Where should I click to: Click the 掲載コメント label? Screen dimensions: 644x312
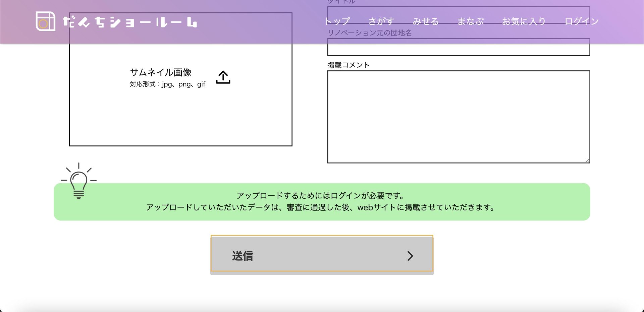pos(348,65)
